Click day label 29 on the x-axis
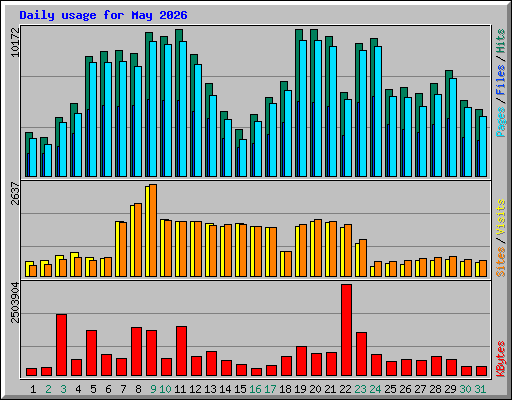512x400 pixels. pos(450,389)
